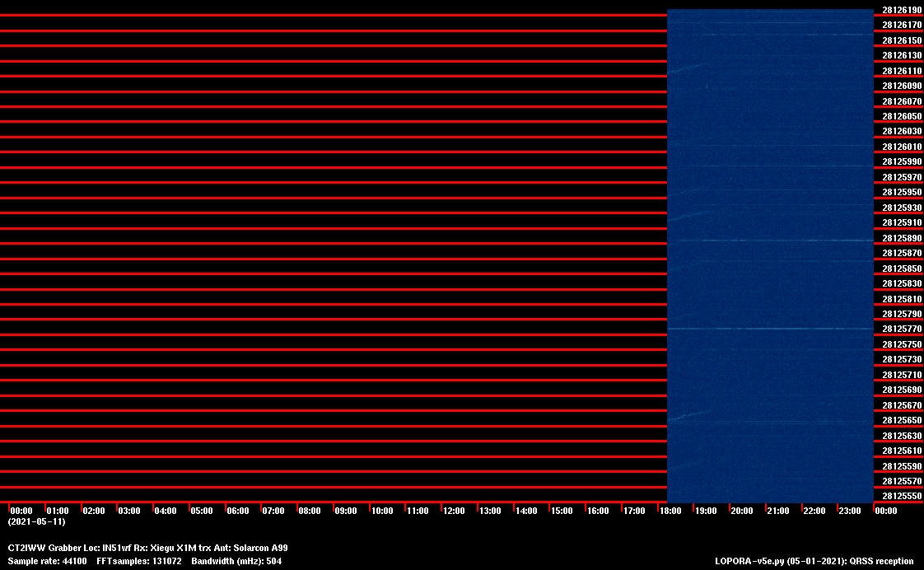Click the 28125650 frequency label
The image size is (924, 570).
[x=902, y=421]
